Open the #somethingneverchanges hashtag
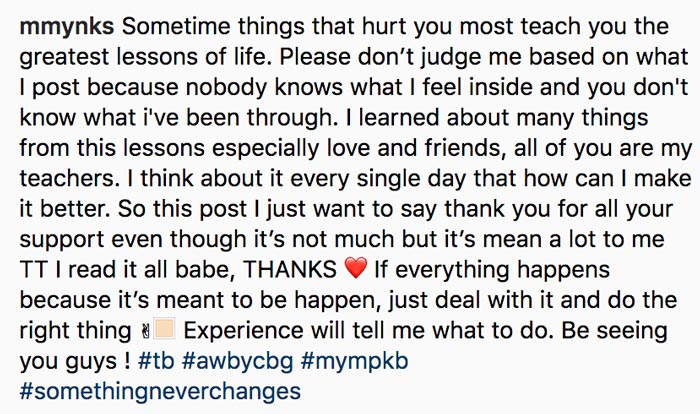 160,391
